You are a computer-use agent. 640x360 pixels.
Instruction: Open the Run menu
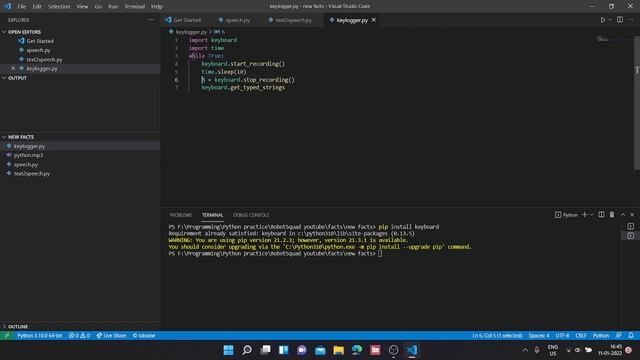(x=113, y=7)
